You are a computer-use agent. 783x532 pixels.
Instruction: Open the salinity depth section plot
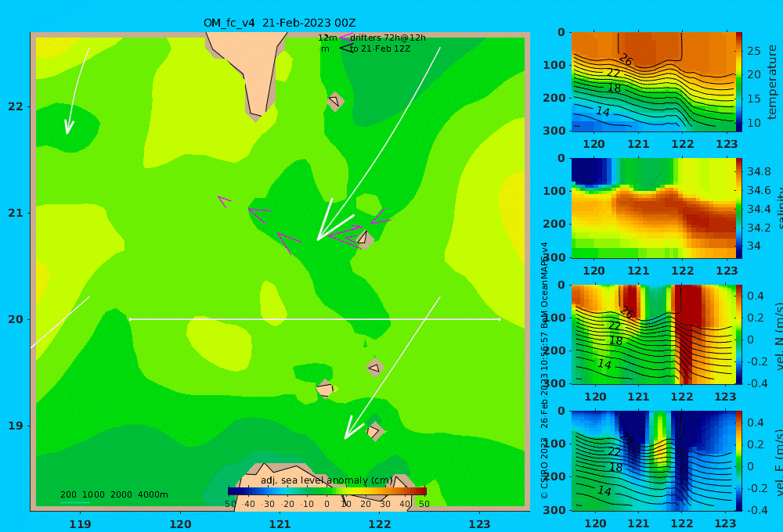coord(653,208)
